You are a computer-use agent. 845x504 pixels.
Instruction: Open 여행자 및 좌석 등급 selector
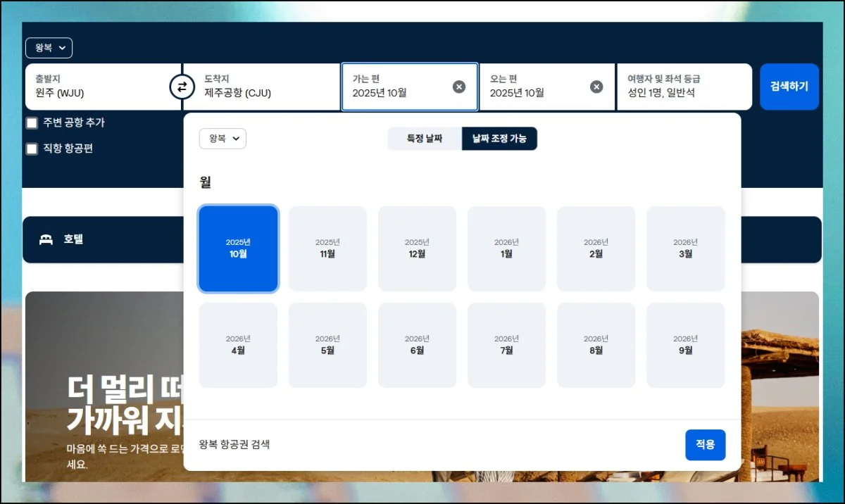[x=684, y=87]
